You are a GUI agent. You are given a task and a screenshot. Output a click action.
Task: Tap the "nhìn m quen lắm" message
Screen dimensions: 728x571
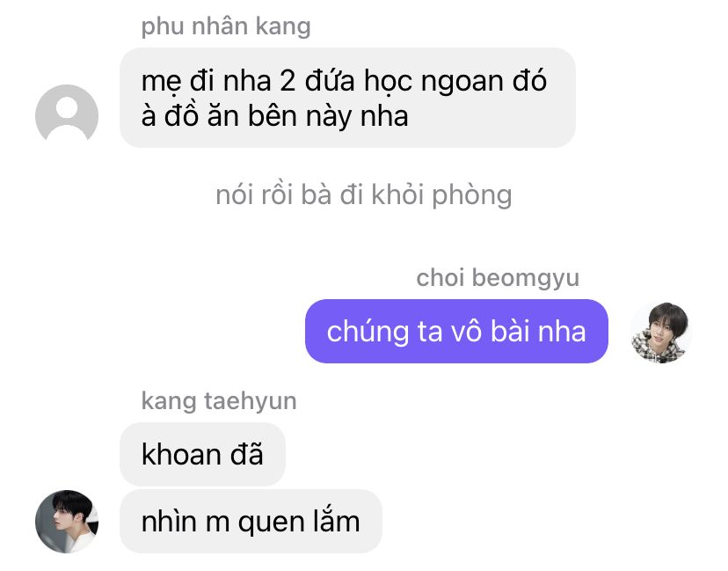click(x=251, y=521)
